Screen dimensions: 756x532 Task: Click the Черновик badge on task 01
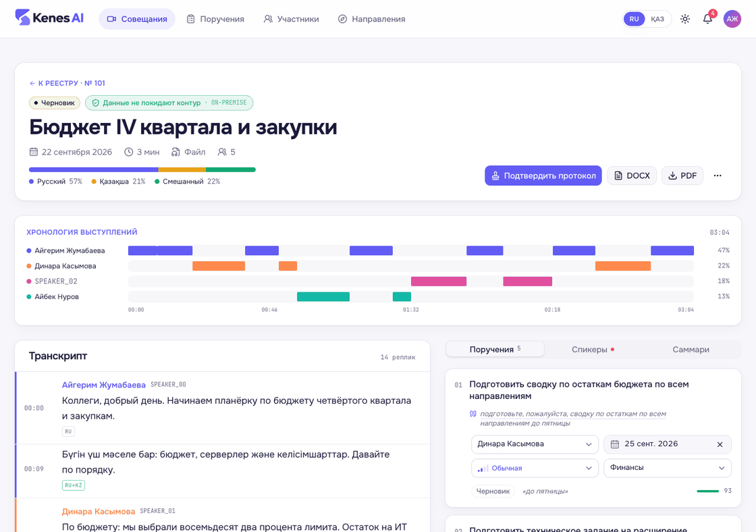pos(493,491)
